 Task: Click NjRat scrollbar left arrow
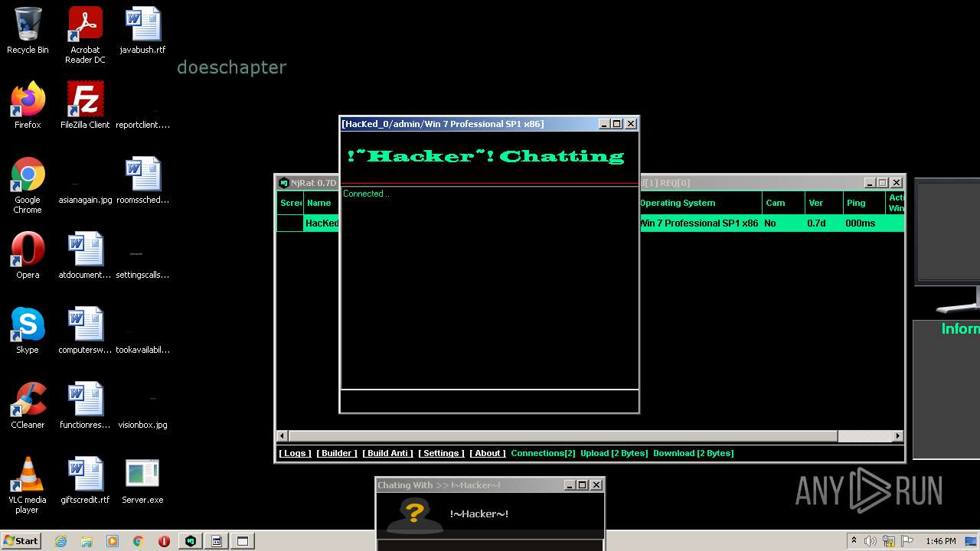point(282,436)
